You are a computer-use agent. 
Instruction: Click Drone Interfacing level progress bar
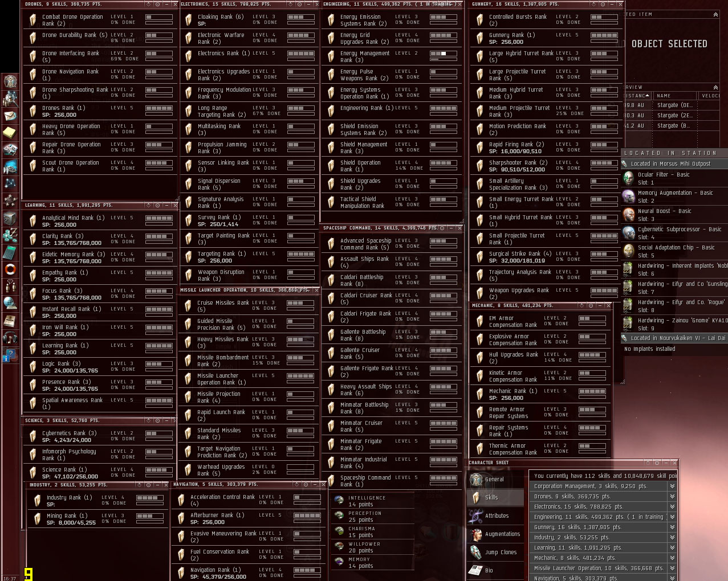pyautogui.click(x=158, y=54)
